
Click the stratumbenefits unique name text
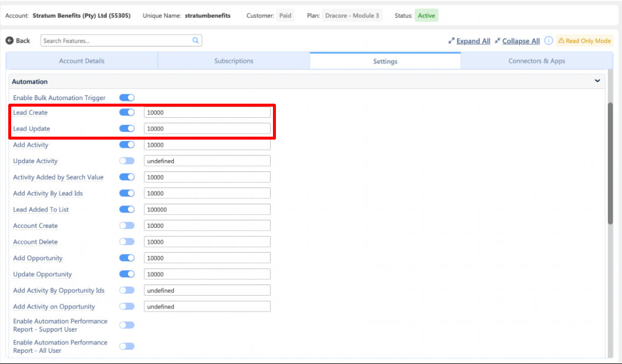(x=208, y=15)
